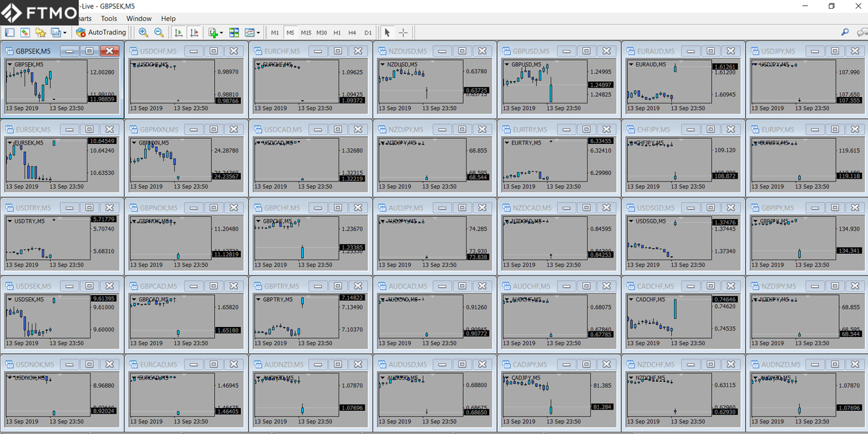868x434 pixels.
Task: Set chart period to M30
Action: 322,33
